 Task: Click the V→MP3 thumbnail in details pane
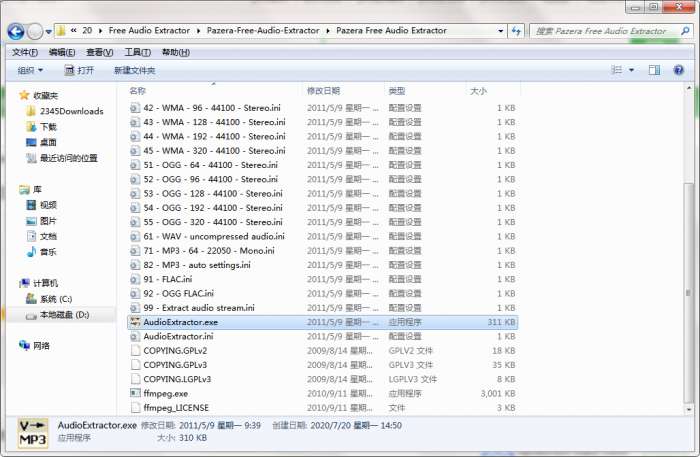[x=33, y=433]
